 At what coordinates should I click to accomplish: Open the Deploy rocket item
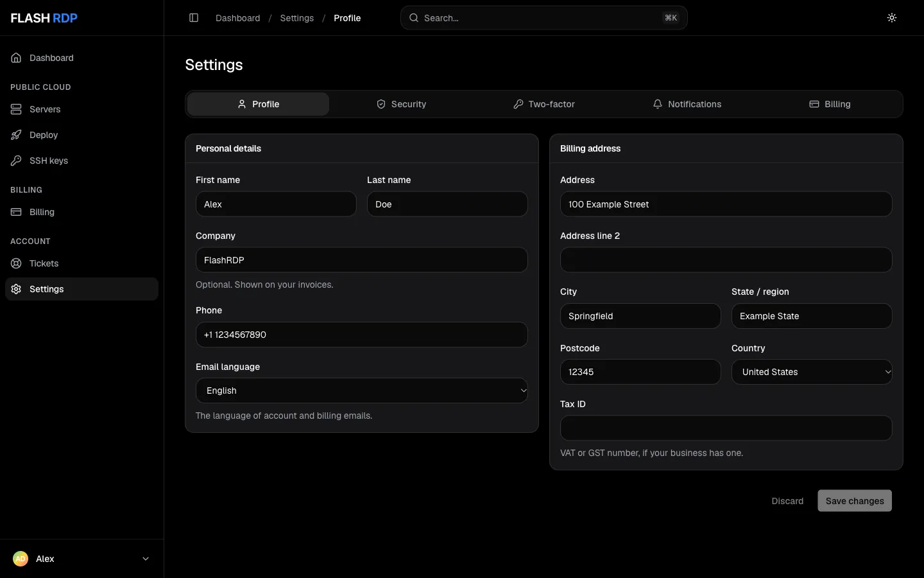[x=81, y=135]
